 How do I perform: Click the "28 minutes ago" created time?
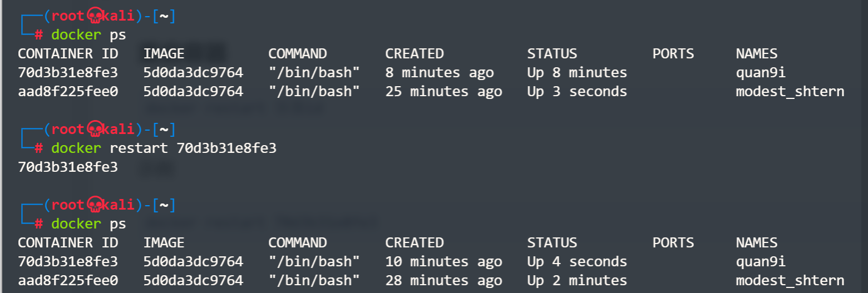(x=443, y=281)
